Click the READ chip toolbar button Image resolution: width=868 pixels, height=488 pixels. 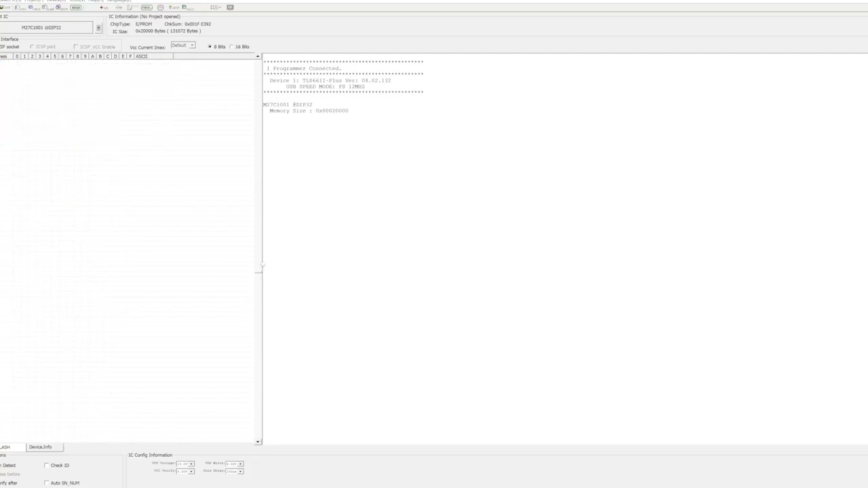[76, 7]
